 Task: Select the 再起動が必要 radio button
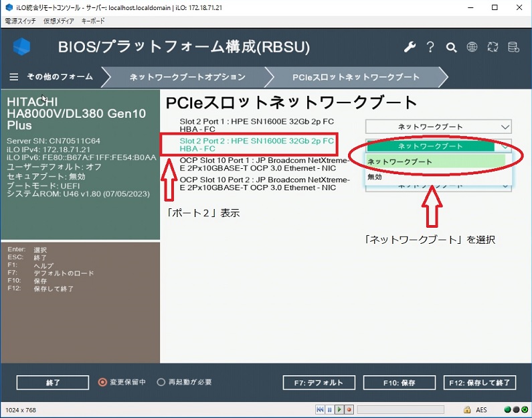(x=161, y=382)
